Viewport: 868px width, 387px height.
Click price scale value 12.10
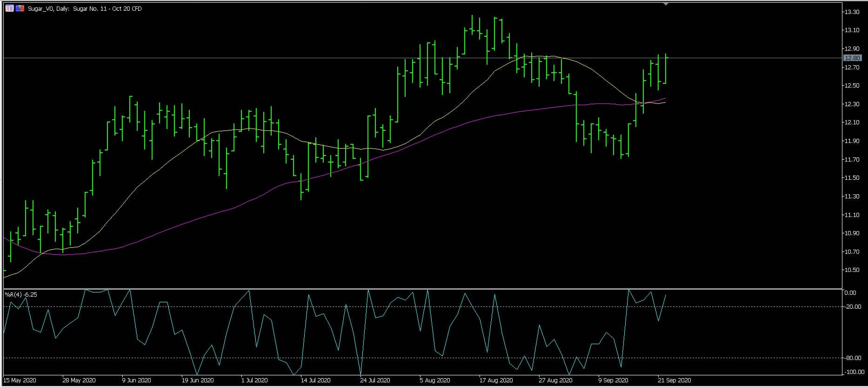852,122
